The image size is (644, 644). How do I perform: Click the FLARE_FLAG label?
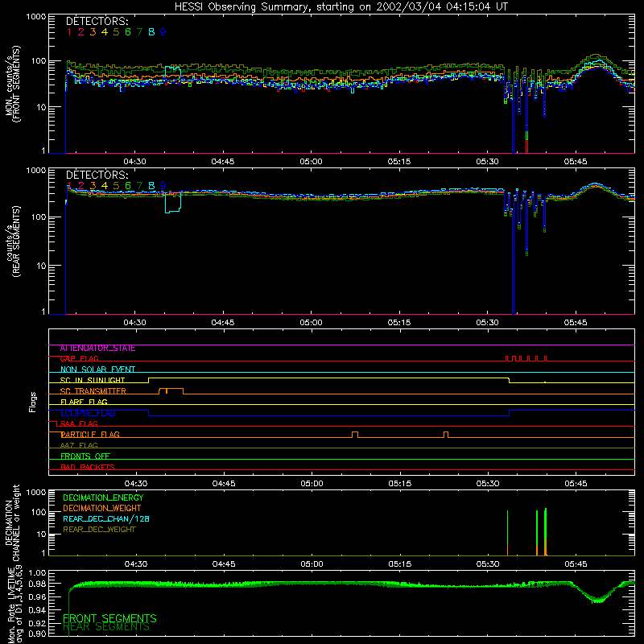pyautogui.click(x=84, y=402)
